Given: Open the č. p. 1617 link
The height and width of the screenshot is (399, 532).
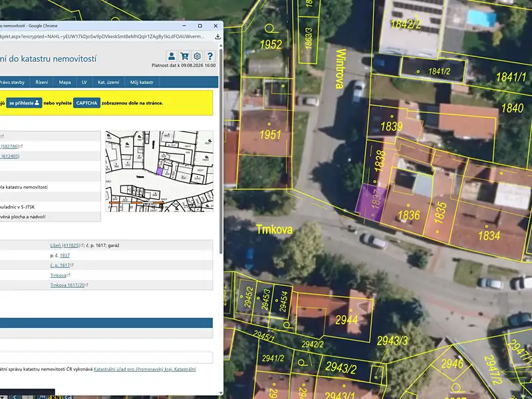Looking at the screenshot, I should coord(61,265).
